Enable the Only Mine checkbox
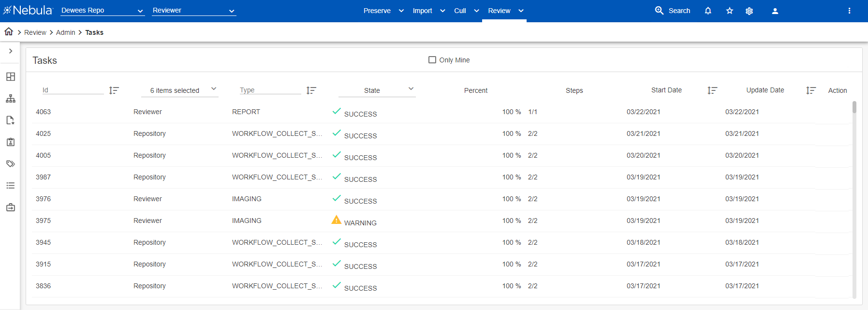 pos(432,60)
